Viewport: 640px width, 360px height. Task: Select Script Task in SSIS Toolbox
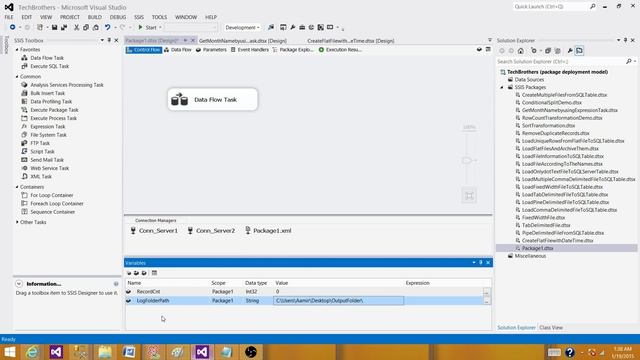(42, 151)
